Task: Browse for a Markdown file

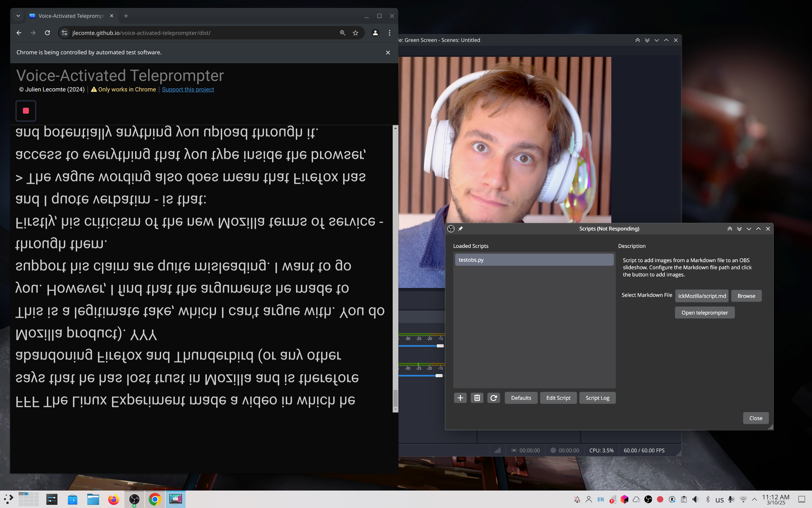Action: pos(746,296)
